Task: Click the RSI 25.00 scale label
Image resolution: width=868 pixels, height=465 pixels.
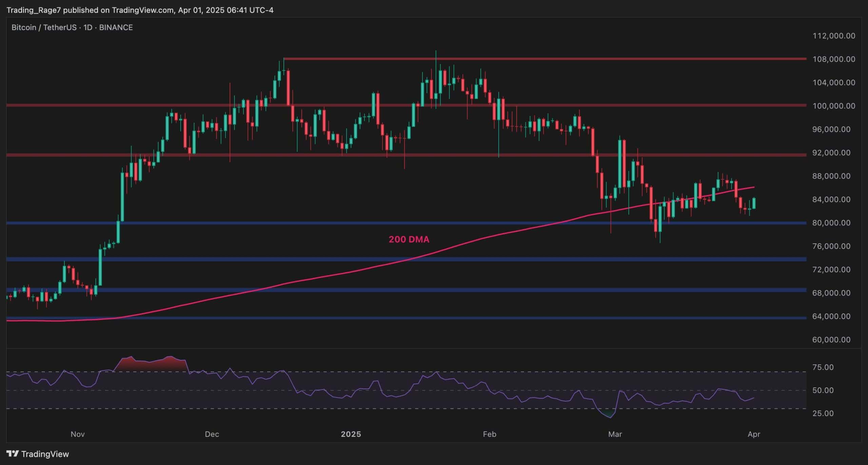Action: click(x=823, y=413)
